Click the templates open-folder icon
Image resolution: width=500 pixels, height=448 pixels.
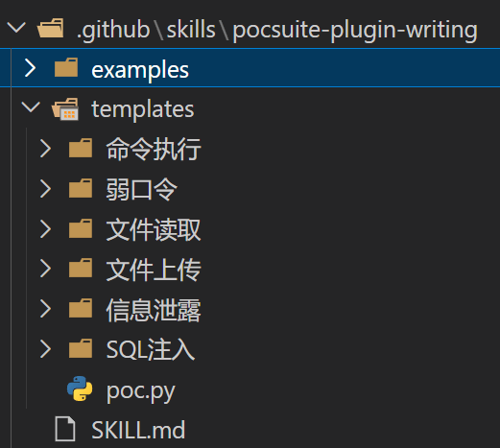pyautogui.click(x=65, y=108)
